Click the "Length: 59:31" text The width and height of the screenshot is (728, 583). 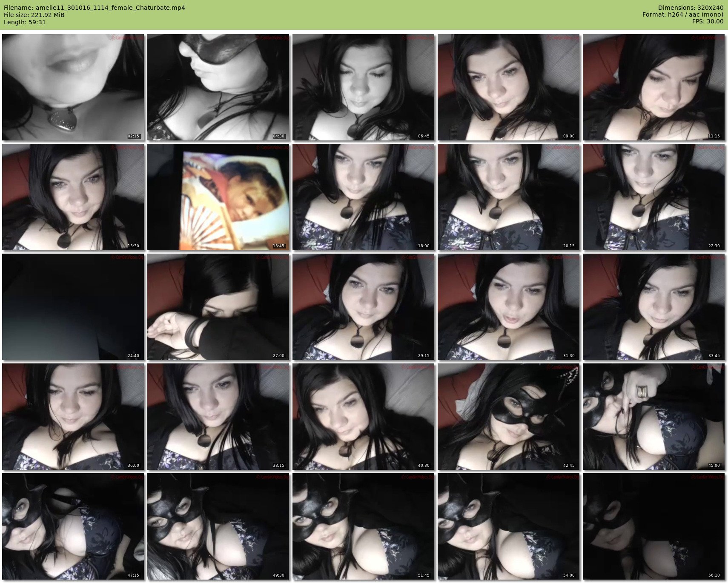pyautogui.click(x=25, y=22)
